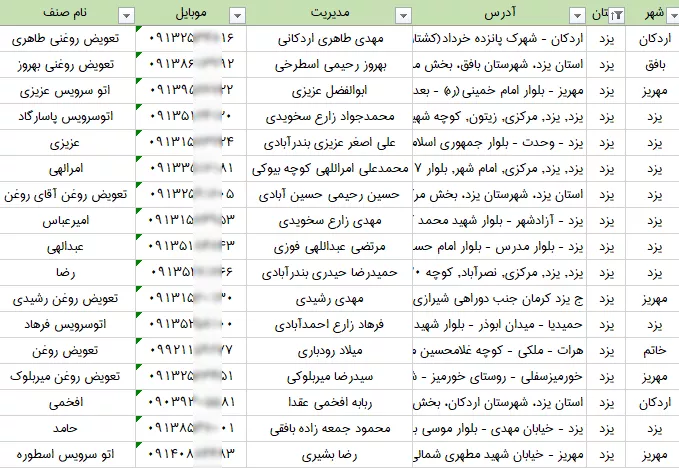Open the active filter button on استان column

(616, 16)
